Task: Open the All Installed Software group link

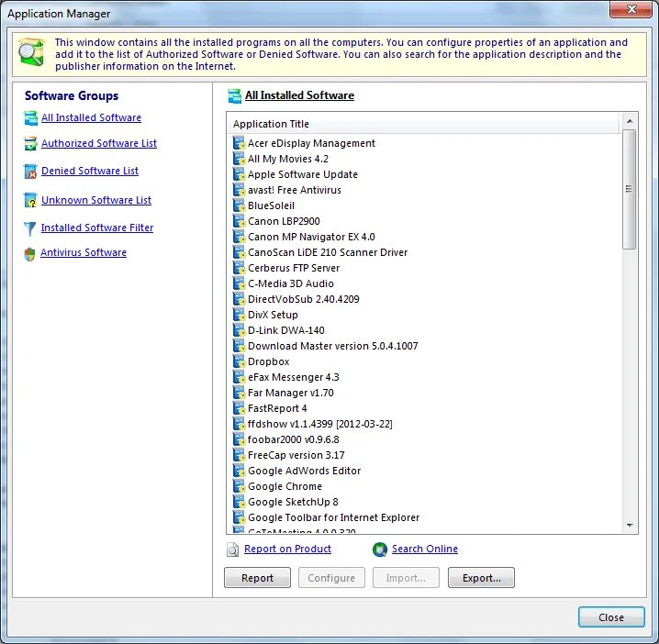Action: click(x=91, y=117)
